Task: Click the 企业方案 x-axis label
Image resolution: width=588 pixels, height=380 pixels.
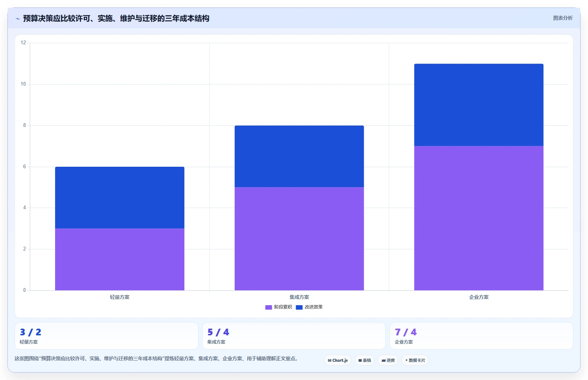Action: coord(479,297)
